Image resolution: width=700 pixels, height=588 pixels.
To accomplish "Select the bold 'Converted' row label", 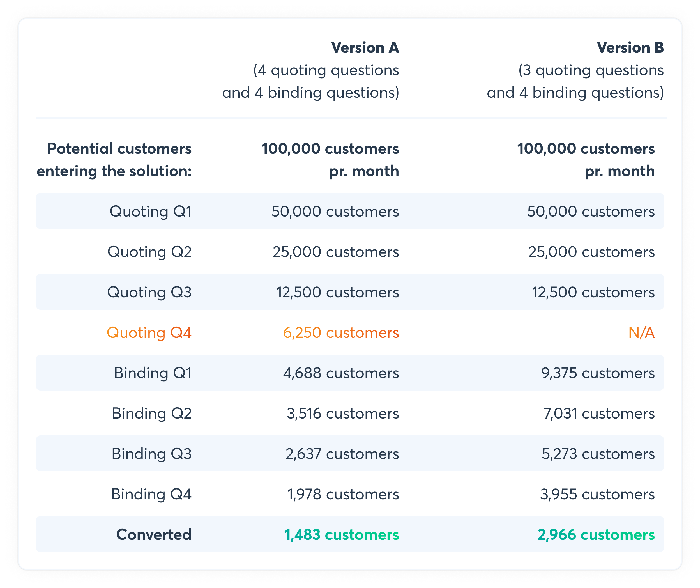I will (x=154, y=534).
